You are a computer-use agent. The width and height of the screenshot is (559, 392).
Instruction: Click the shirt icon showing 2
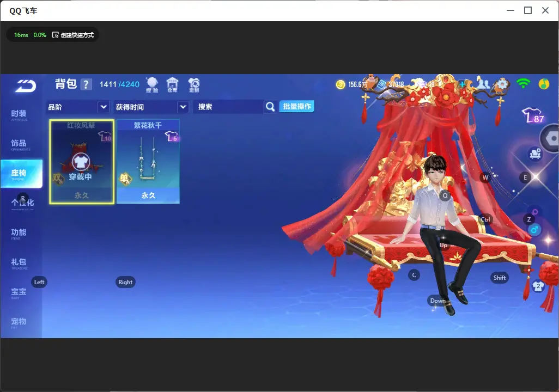(538, 286)
